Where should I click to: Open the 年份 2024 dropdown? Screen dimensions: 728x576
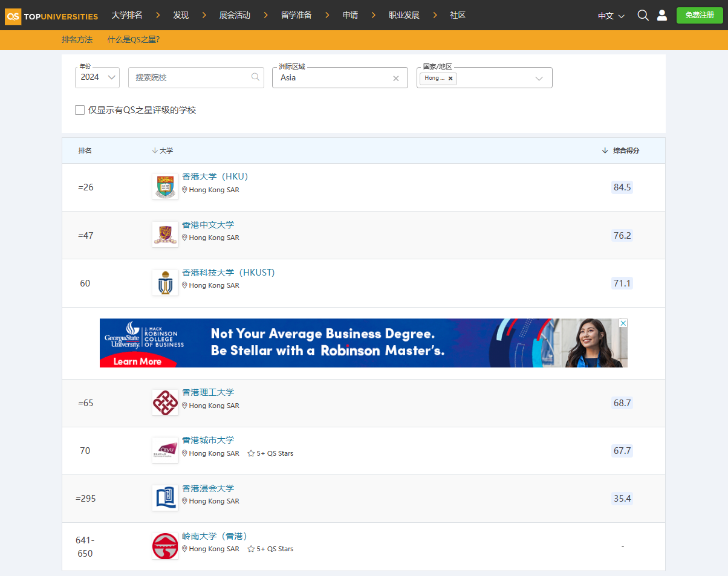coord(97,77)
